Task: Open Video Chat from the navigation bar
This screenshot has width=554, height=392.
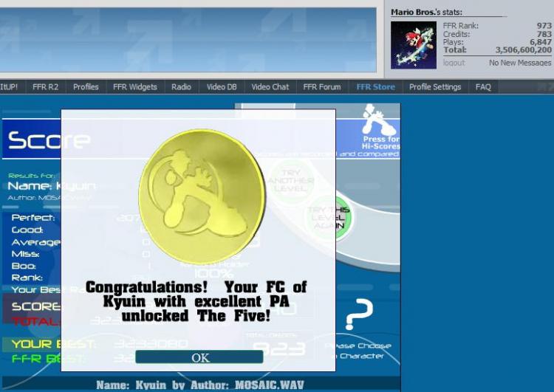Action: pos(270,87)
